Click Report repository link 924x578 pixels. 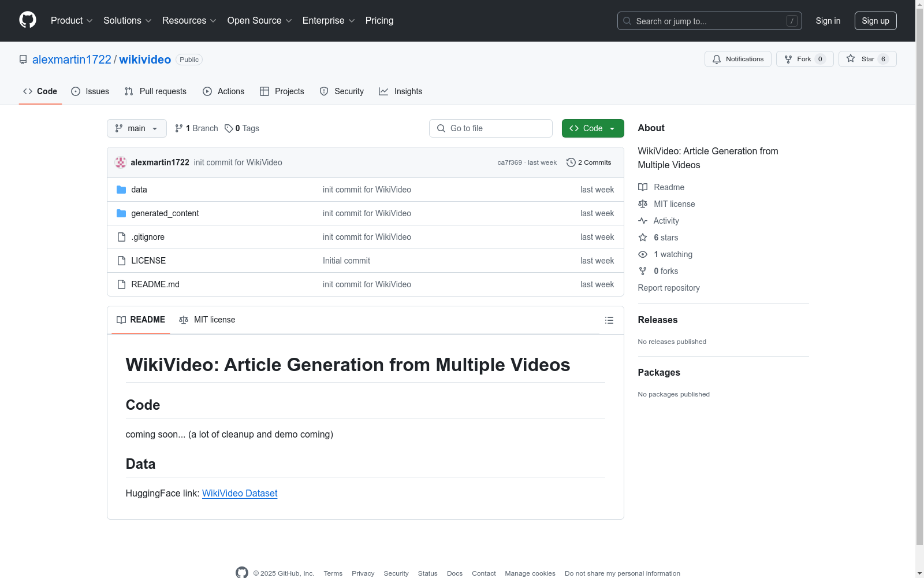tap(669, 288)
